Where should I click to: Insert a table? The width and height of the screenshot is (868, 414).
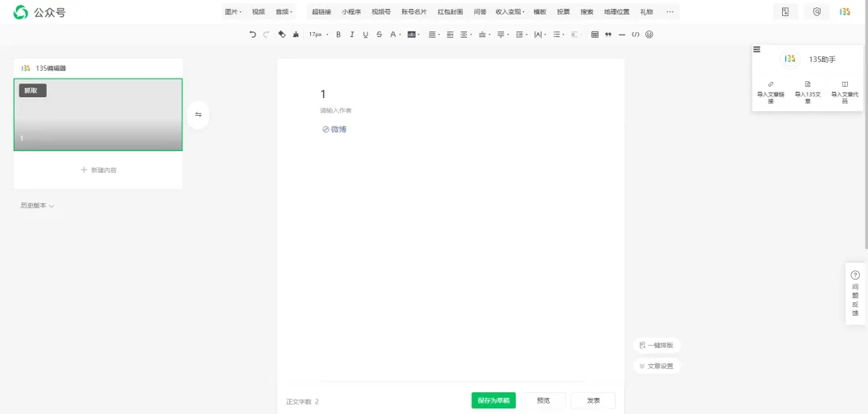595,35
